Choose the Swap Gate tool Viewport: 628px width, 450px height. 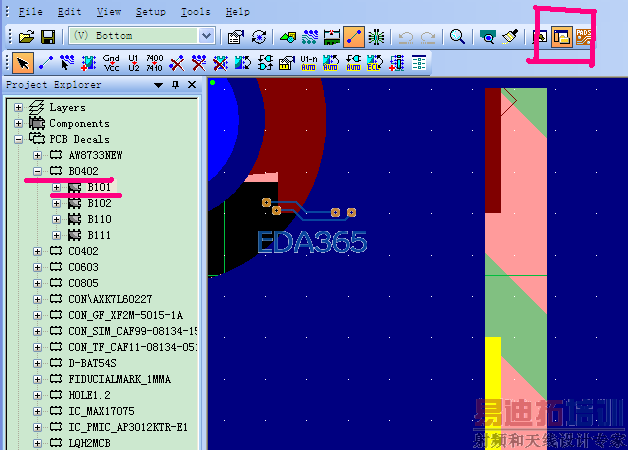(x=265, y=63)
